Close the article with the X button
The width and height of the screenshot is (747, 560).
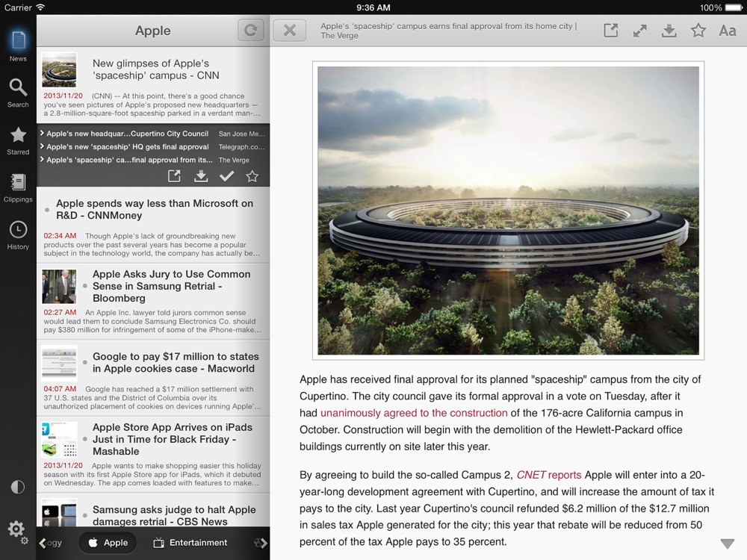290,31
